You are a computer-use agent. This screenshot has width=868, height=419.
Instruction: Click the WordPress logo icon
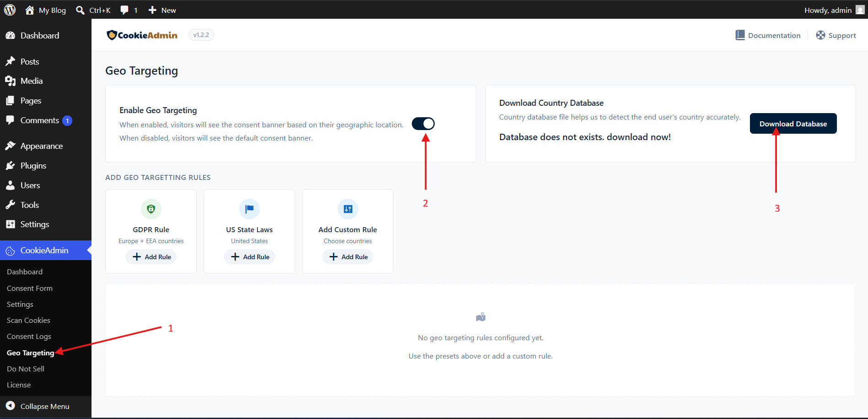click(x=10, y=10)
